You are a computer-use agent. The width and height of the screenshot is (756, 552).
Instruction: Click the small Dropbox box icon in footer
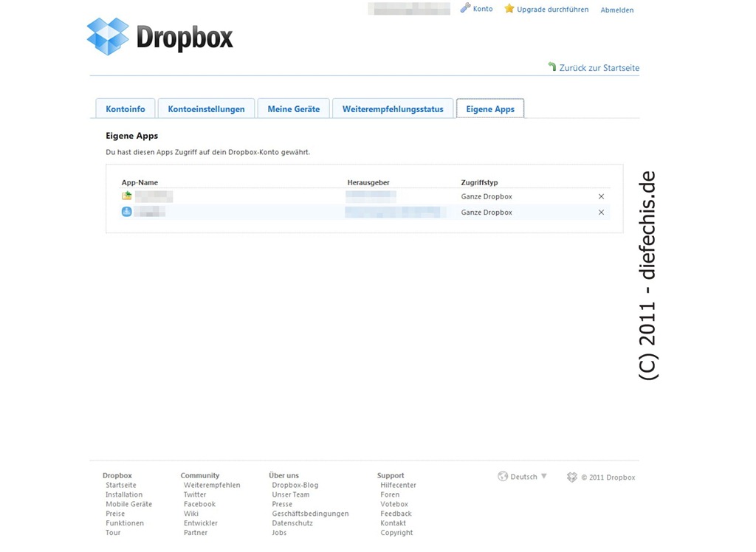click(572, 477)
